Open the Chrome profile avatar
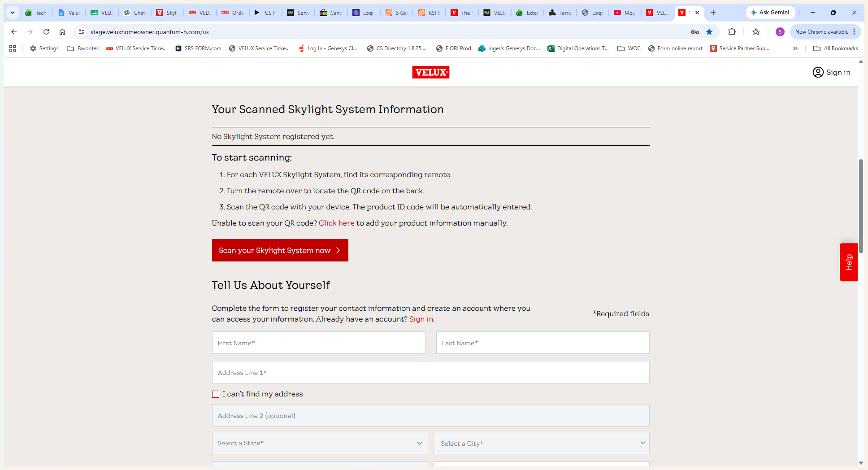 [x=780, y=32]
